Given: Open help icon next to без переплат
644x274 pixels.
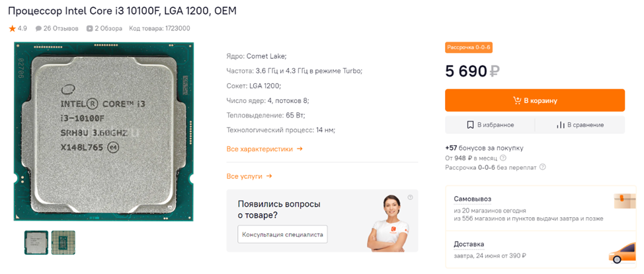Looking at the screenshot, I should click(x=543, y=168).
